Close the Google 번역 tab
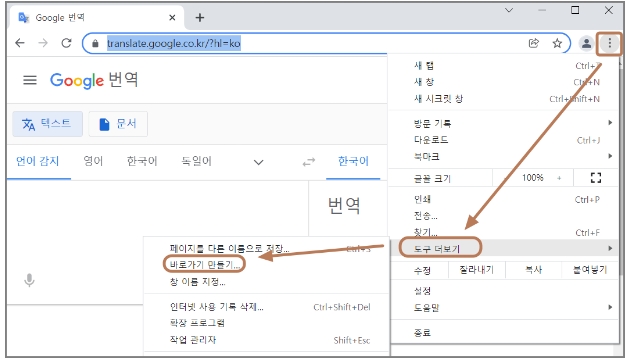Screen dimensions: 628x360 coord(172,18)
